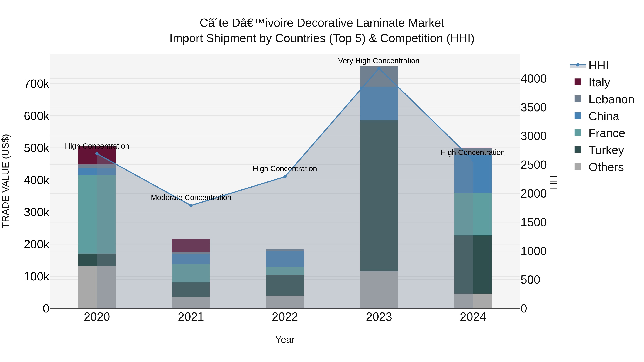Toggle the Italy series legend entry
Image resolution: width=644 pixels, height=362 pixels.
(x=592, y=82)
